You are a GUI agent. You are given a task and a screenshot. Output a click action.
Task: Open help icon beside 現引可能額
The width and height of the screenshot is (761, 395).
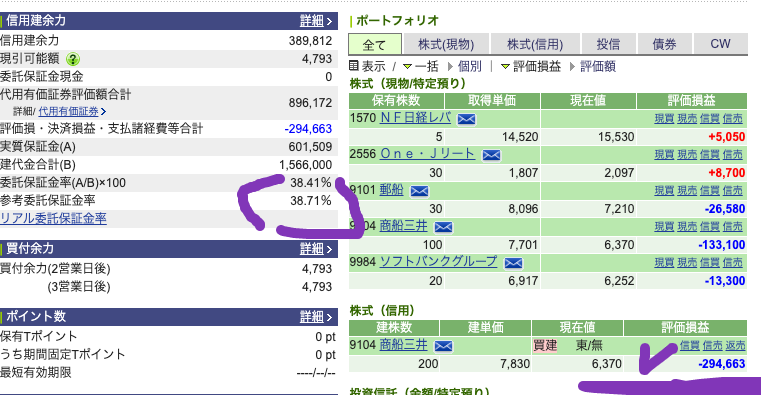click(x=73, y=59)
